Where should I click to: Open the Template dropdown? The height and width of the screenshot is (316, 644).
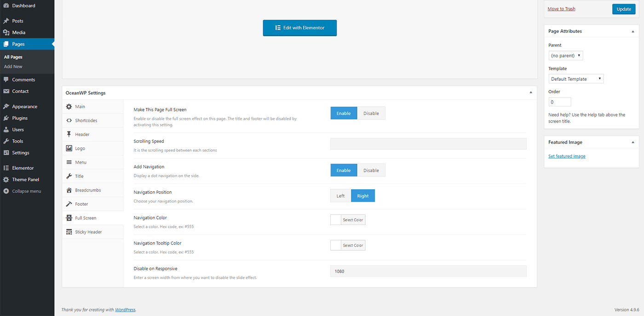coord(576,79)
